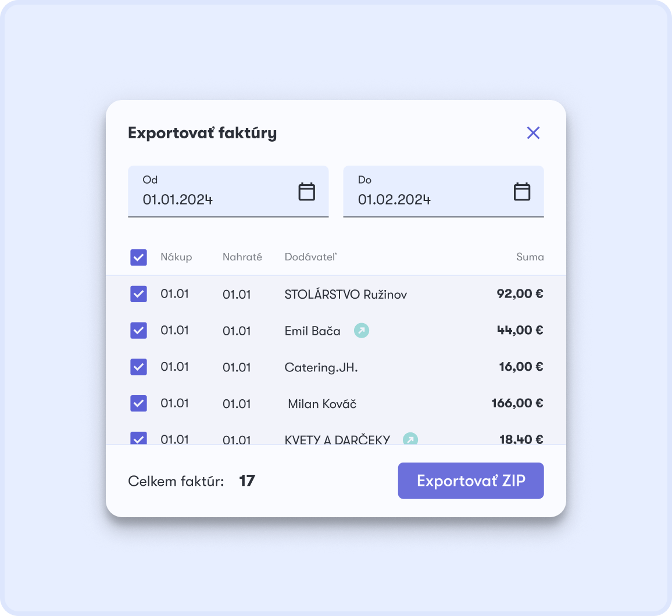
Task: Click the Exportovať ZIP button
Action: click(470, 481)
